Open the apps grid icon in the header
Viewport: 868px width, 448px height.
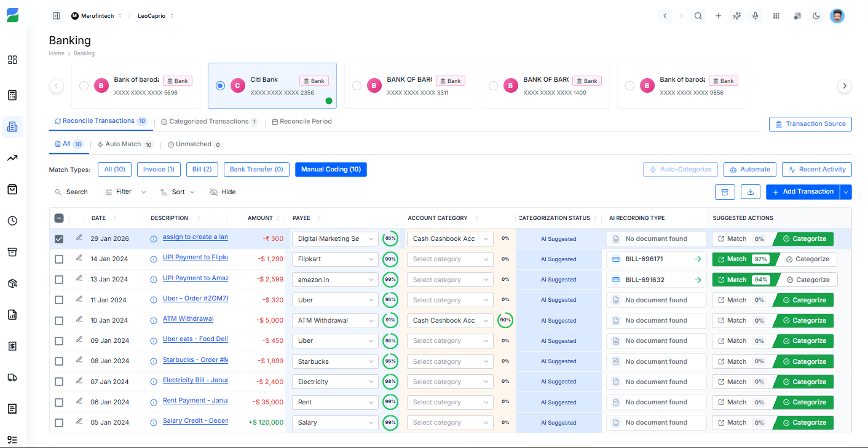tap(776, 16)
